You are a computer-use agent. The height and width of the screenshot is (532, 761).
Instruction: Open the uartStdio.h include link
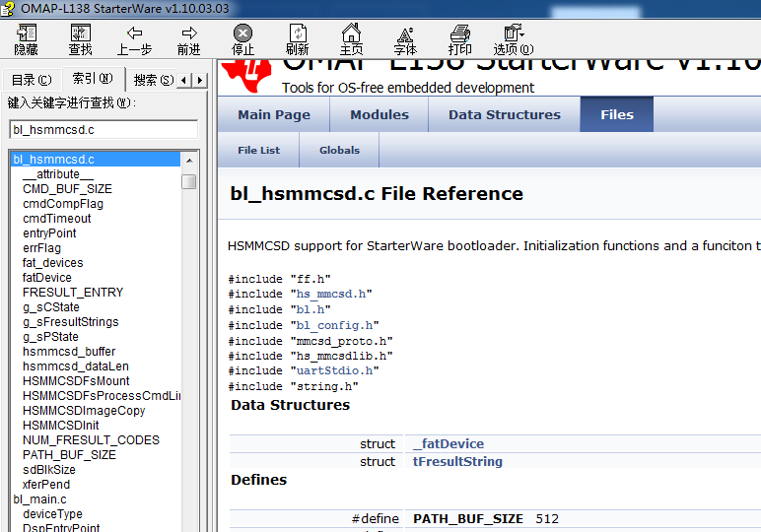coord(334,370)
